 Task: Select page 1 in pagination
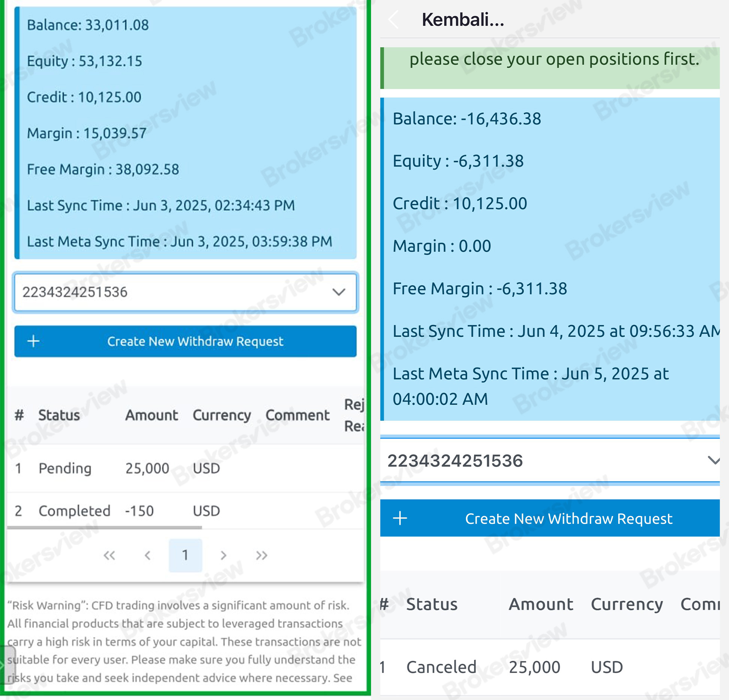coord(185,555)
